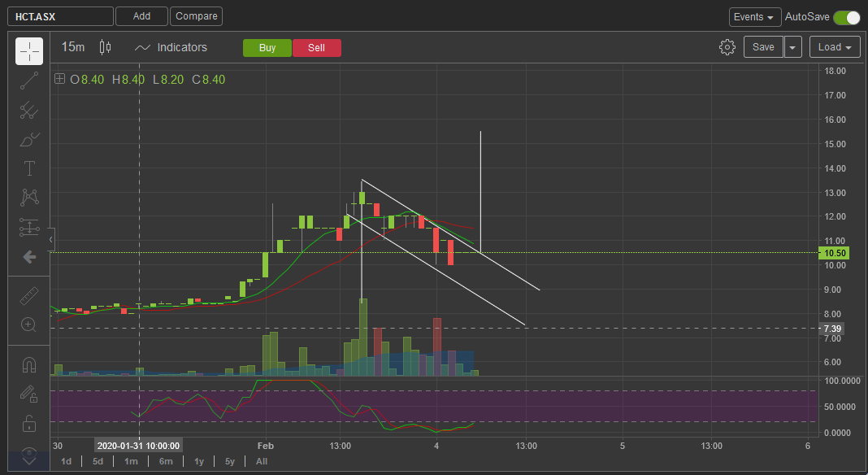Screen dimensions: 868x475
Task: Open the candlestick chart style selector
Action: point(105,47)
